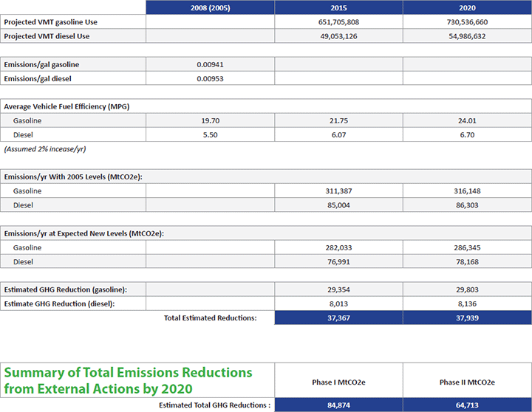Viewport: 532px width, 412px height.
Task: Click the 86,303 diesel emissions cell
Action: (x=467, y=205)
